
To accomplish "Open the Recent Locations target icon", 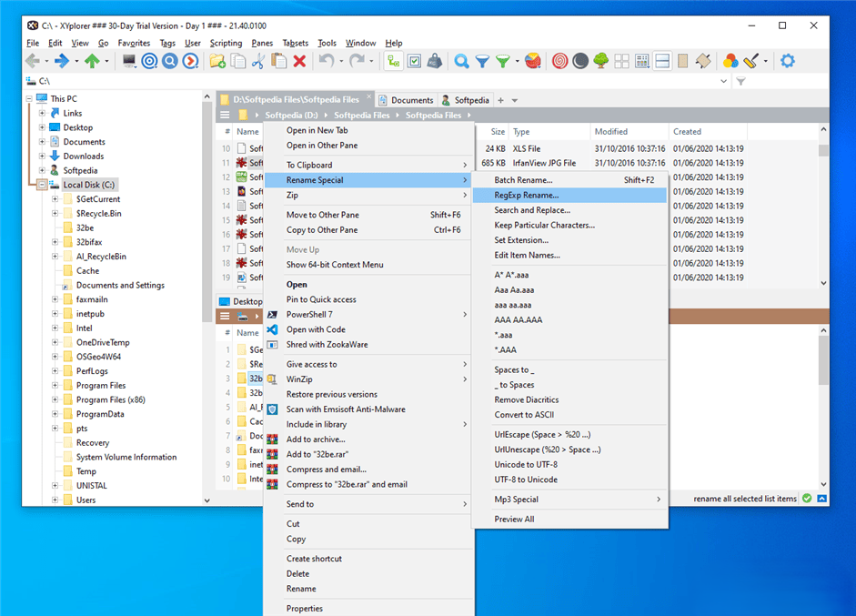I will click(149, 61).
